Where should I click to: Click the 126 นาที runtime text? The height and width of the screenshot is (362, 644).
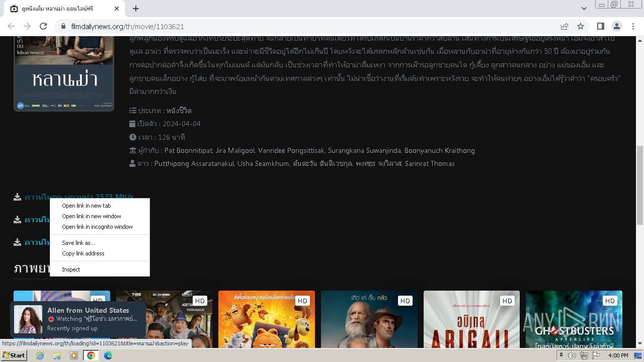click(171, 137)
